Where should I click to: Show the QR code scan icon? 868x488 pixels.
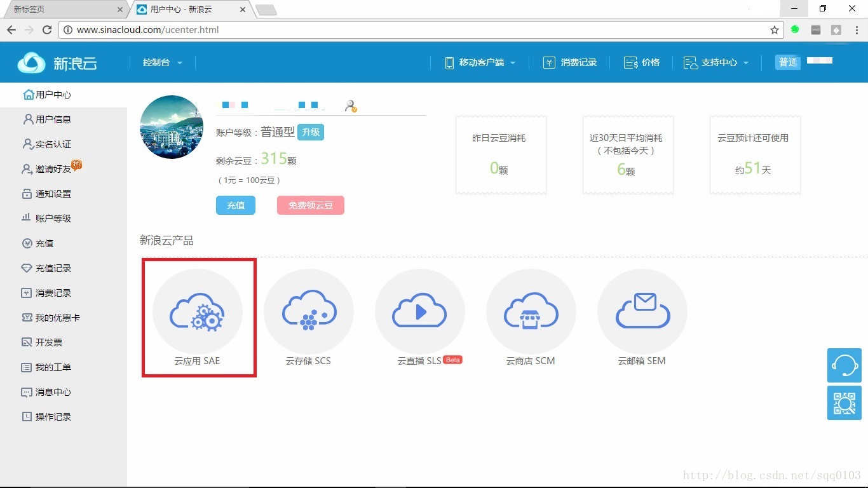[x=844, y=403]
